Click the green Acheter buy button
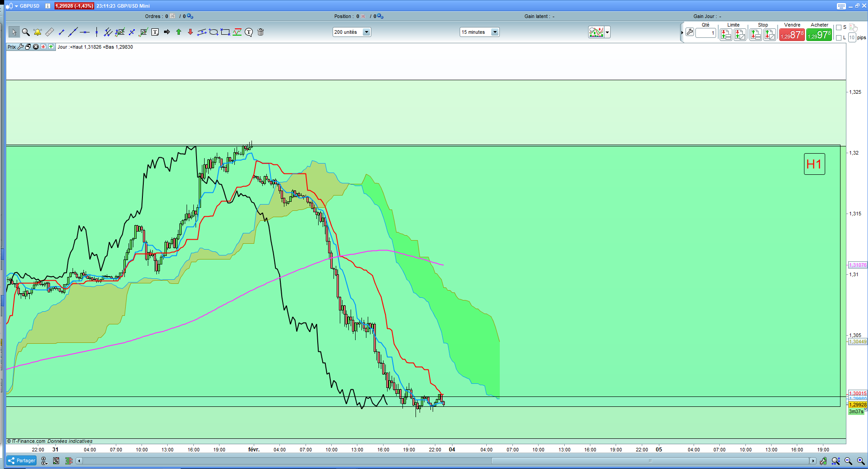Image resolution: width=868 pixels, height=469 pixels. click(x=819, y=35)
